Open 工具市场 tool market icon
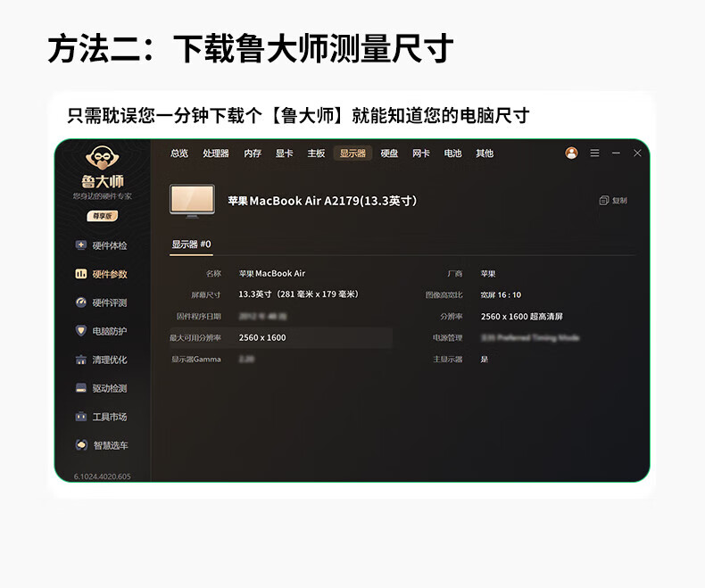The image size is (705, 588). [x=81, y=417]
